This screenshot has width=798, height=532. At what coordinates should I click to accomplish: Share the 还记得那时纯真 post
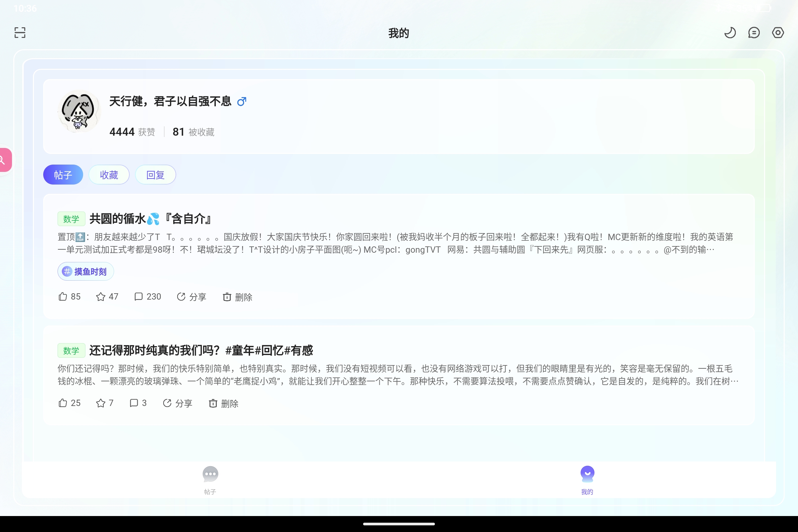point(178,403)
